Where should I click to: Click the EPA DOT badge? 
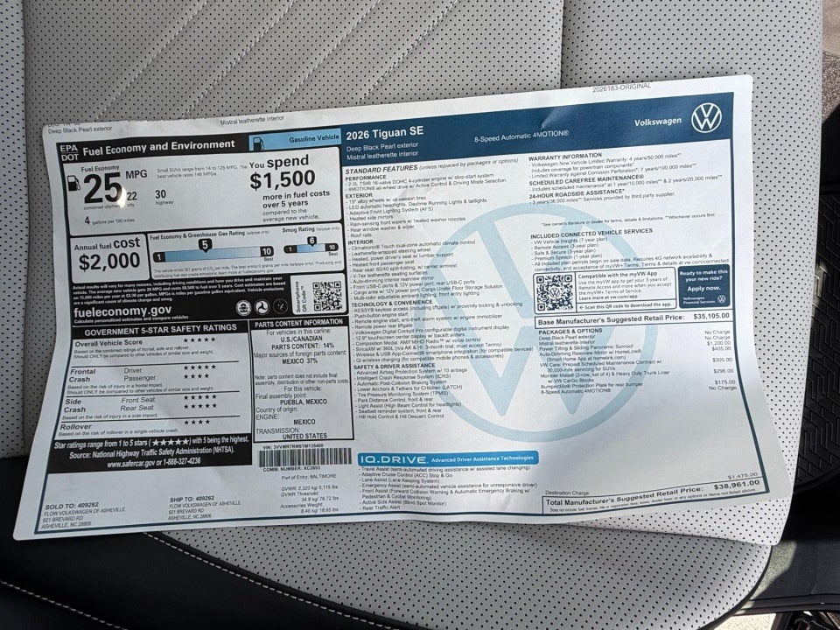(x=69, y=152)
